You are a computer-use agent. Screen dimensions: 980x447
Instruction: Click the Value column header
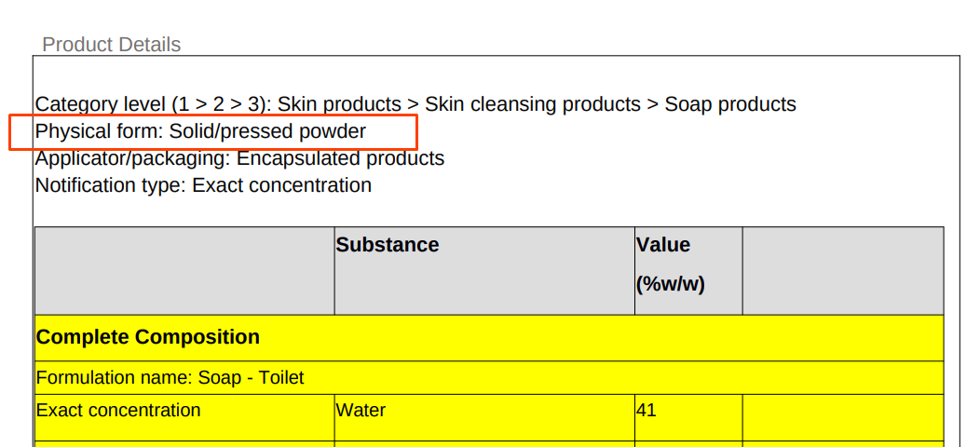663,245
